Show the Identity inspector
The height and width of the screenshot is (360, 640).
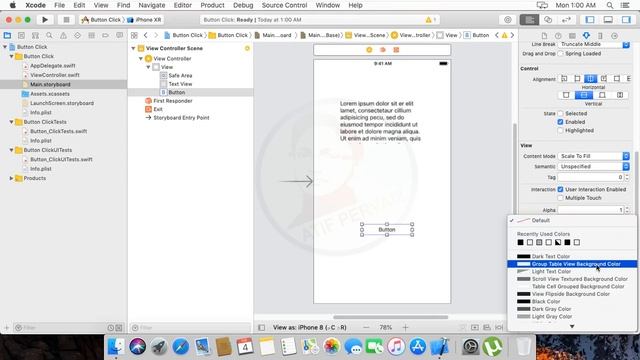point(572,36)
